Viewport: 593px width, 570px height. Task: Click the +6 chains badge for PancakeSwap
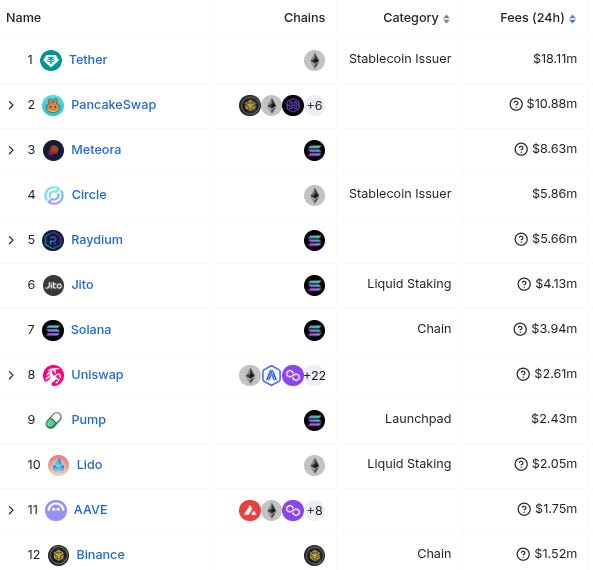(x=315, y=105)
